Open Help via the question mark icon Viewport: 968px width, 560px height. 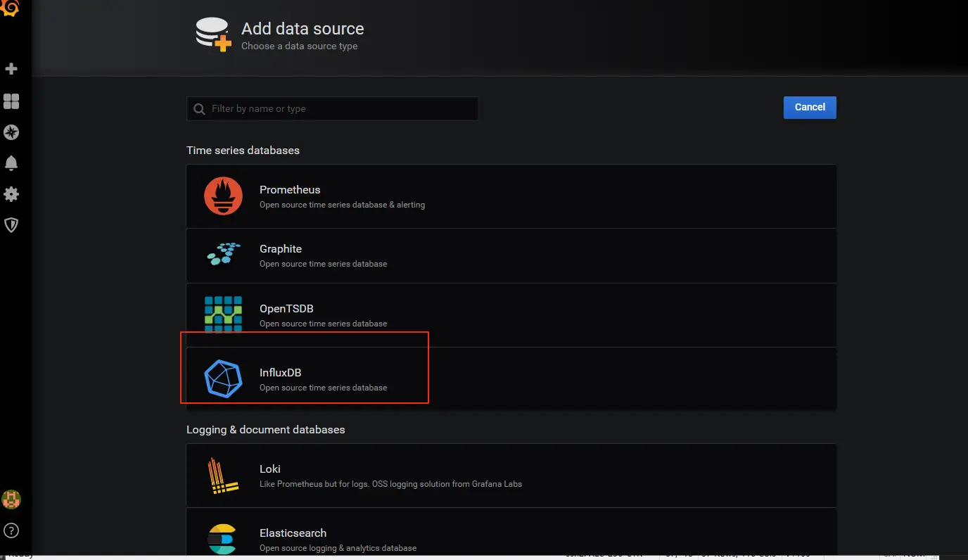coord(11,530)
